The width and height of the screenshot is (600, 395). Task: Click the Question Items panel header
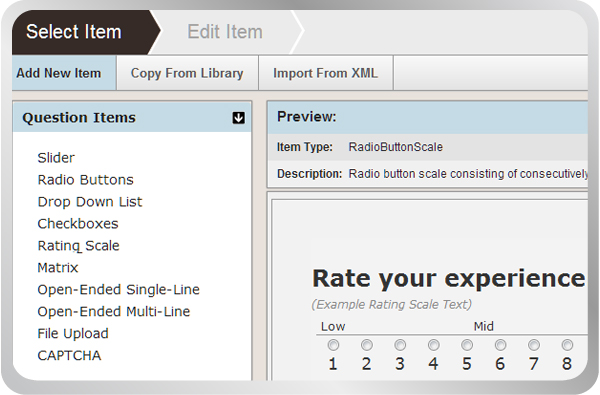132,117
